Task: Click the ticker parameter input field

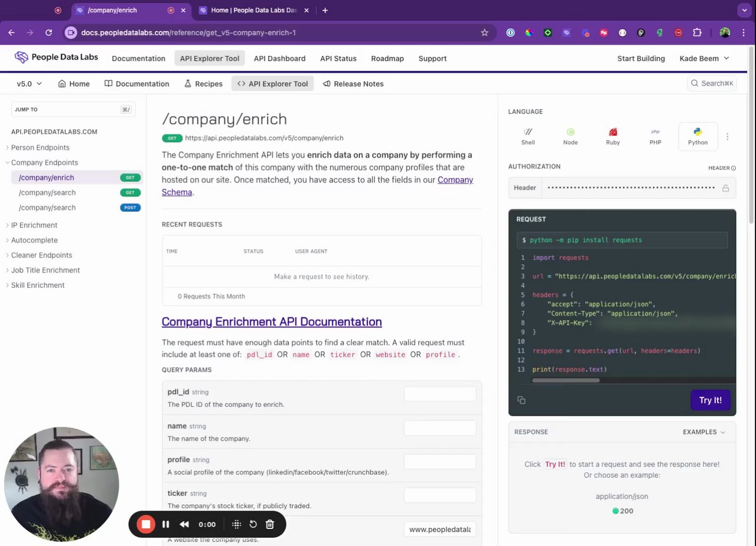Action: (440, 495)
